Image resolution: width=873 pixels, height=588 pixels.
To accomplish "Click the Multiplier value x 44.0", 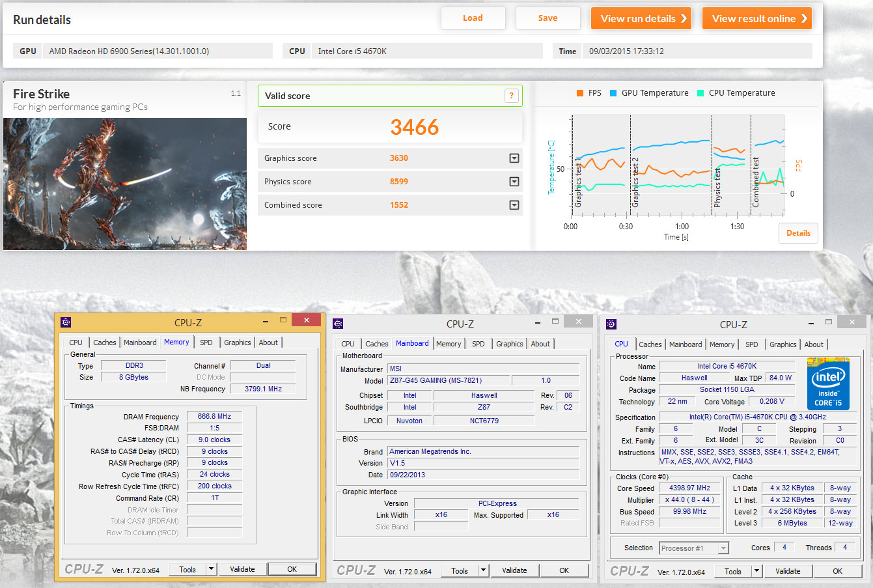I will tap(690, 500).
